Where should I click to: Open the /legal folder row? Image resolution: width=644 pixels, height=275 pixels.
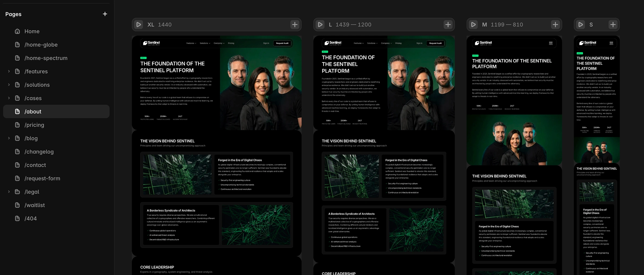click(56, 192)
